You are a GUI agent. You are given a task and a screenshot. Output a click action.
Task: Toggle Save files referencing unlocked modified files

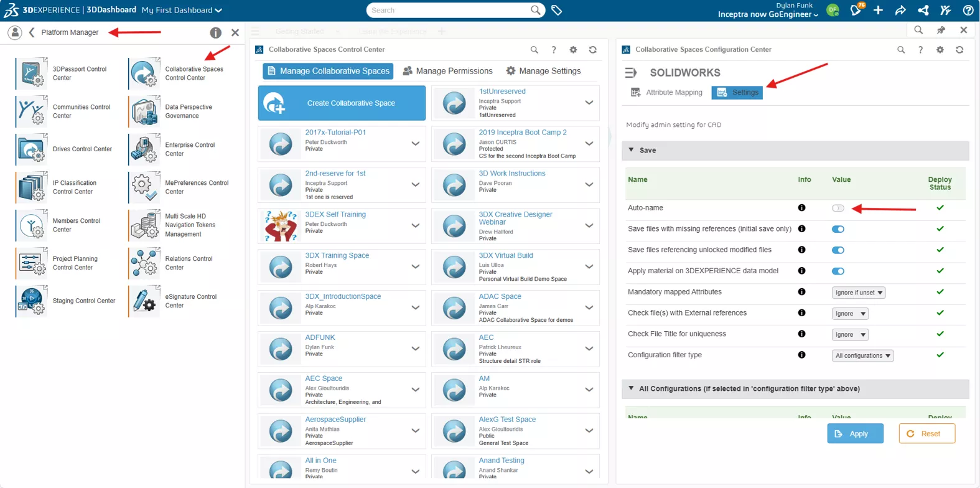point(838,250)
